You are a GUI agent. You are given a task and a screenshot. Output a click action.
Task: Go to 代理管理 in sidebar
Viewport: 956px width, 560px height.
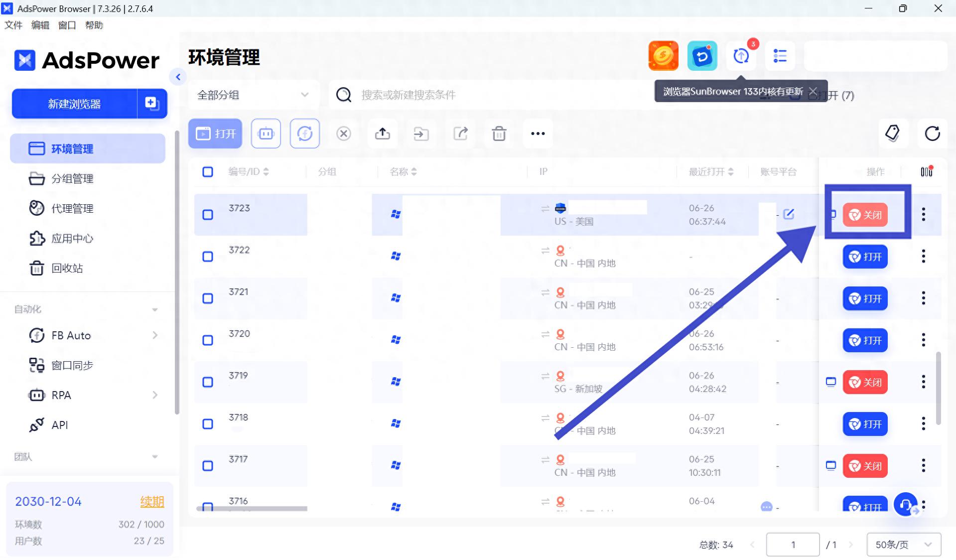[72, 208]
